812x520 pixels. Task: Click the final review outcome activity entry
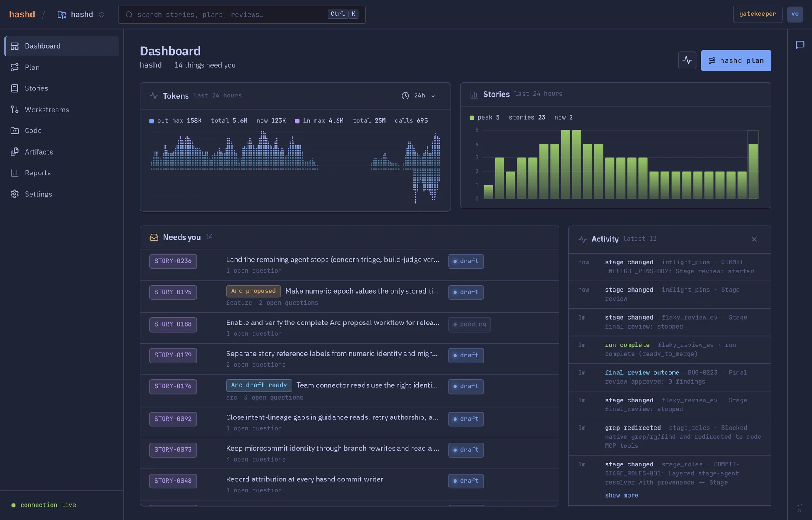click(x=670, y=377)
